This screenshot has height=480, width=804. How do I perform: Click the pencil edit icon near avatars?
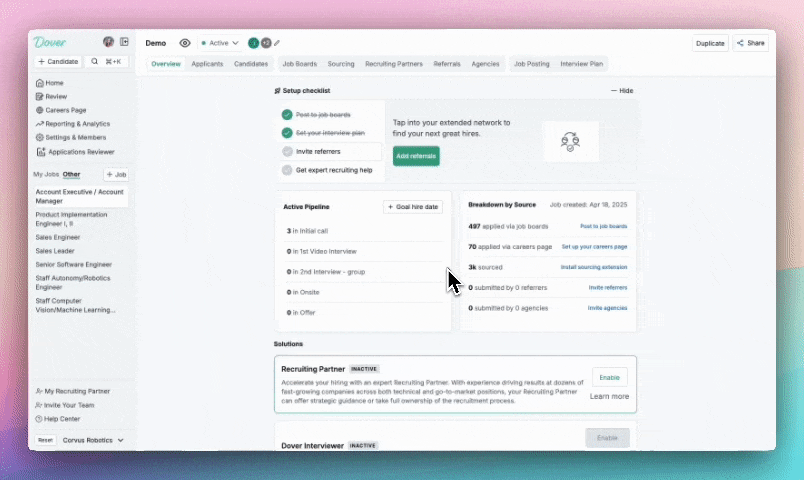click(277, 43)
